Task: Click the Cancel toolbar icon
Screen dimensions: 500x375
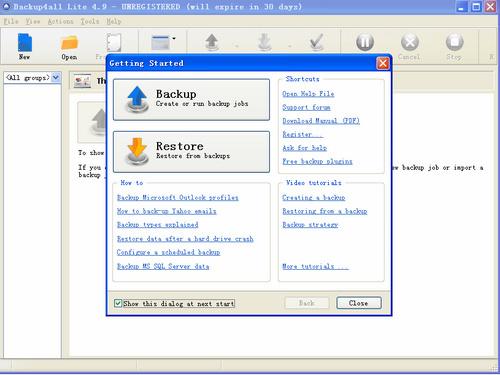Action: [x=410, y=42]
